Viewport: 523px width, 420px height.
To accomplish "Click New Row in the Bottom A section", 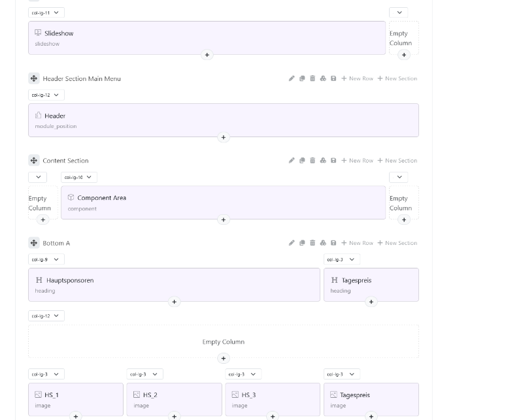I will click(x=357, y=243).
